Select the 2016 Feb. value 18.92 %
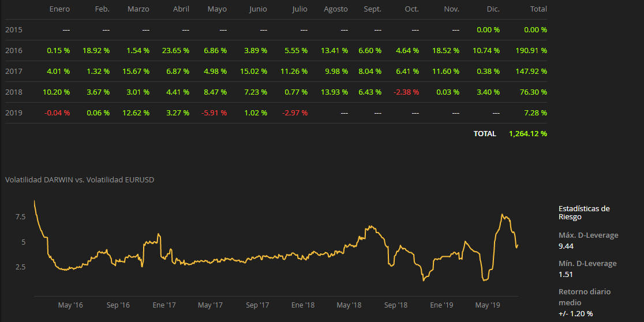Viewport: 644px width, 322px height. 96,51
